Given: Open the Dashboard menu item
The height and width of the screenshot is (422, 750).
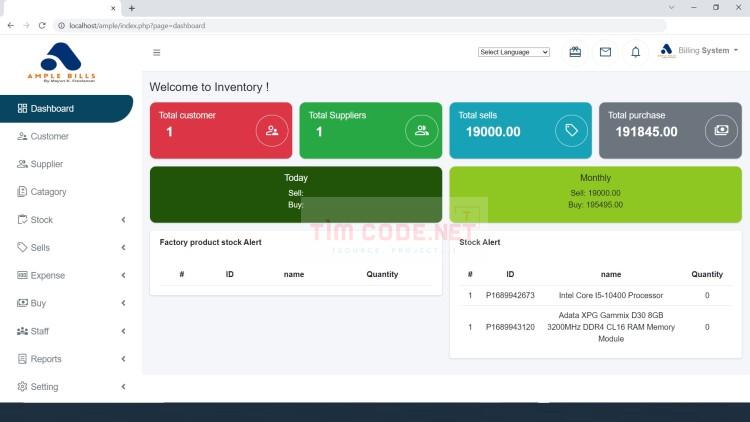Looking at the screenshot, I should [x=66, y=109].
